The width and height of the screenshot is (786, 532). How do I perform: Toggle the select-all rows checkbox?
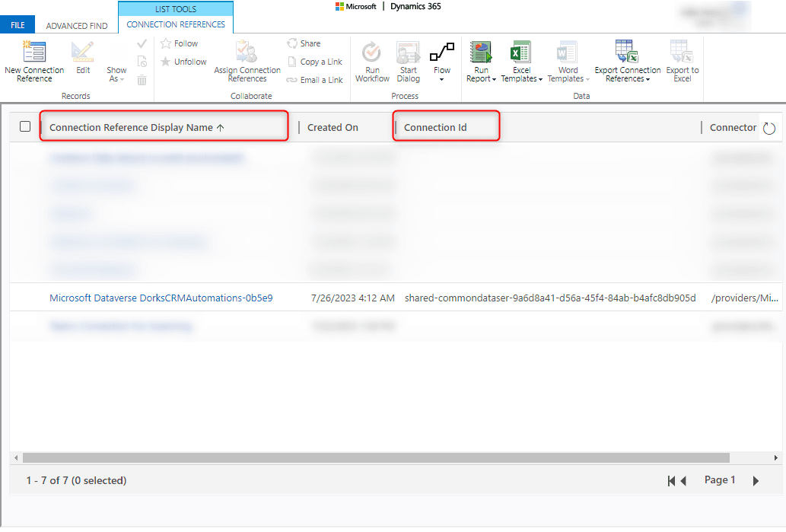click(25, 126)
